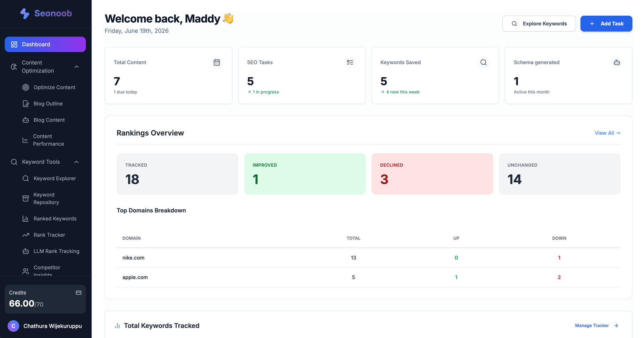Open Competitor Insights page
Screen dimensions: 644x338
tap(47, 271)
